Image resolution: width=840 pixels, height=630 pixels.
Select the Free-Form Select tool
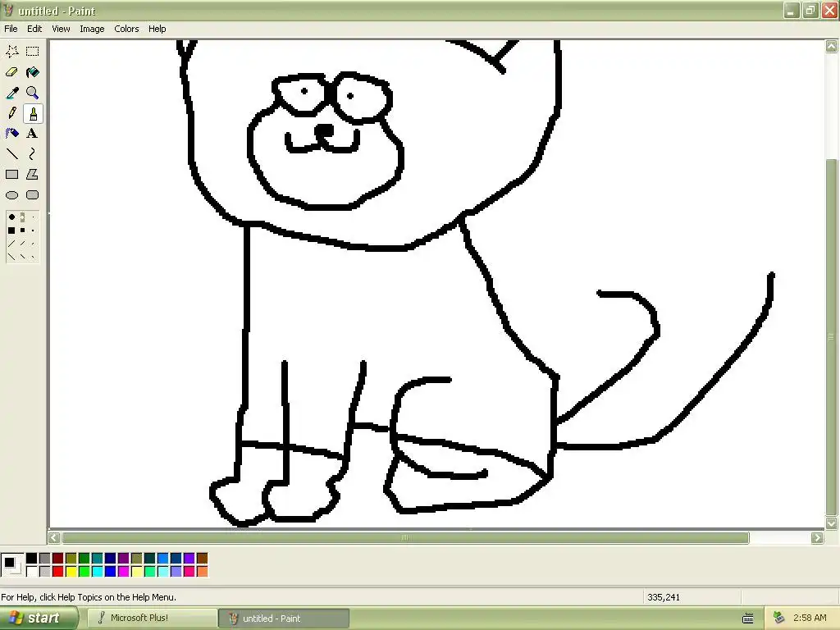(11, 52)
